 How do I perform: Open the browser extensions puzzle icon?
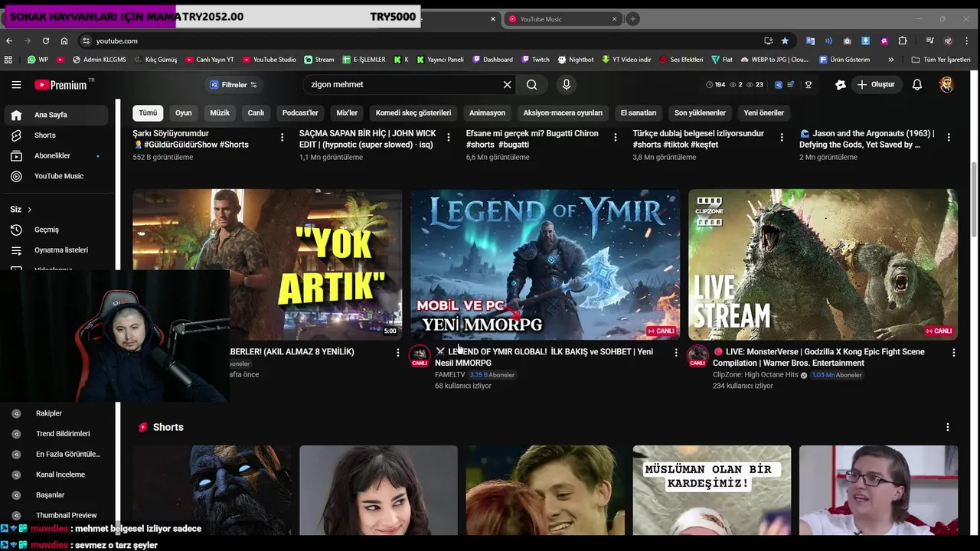click(903, 41)
